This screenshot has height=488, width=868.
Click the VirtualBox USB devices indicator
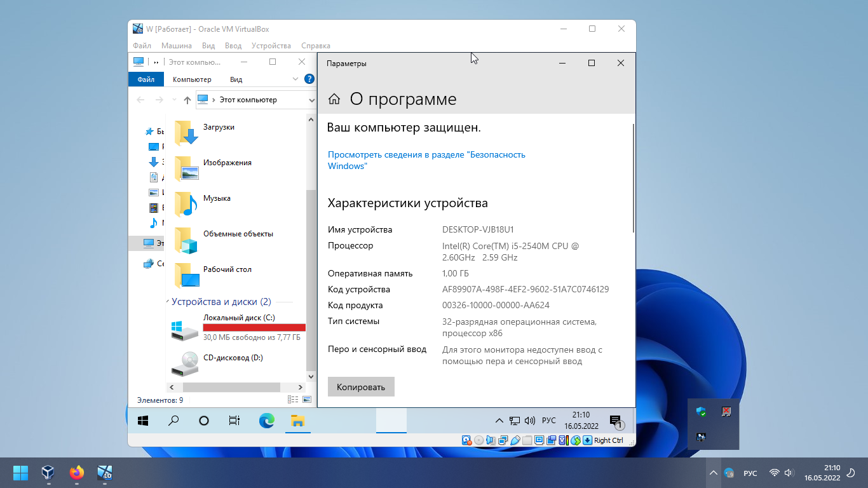pyautogui.click(x=515, y=440)
